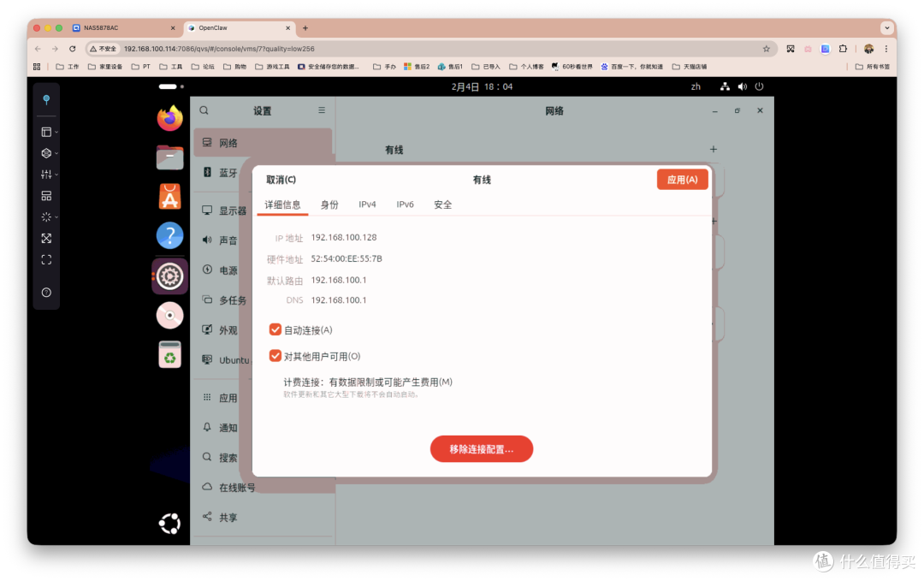Toggle the 计费连接 metered connection option
The width and height of the screenshot is (924, 581).
point(368,387)
